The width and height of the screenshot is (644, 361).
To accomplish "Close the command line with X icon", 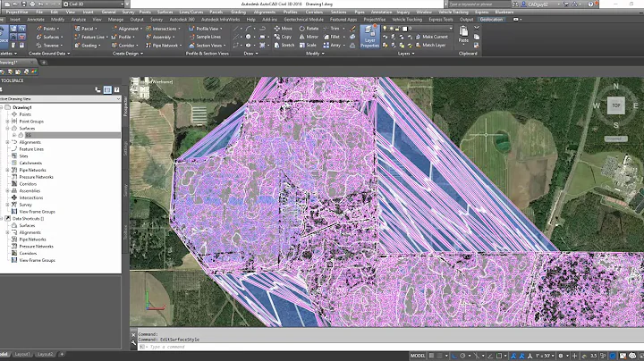I will point(133,335).
